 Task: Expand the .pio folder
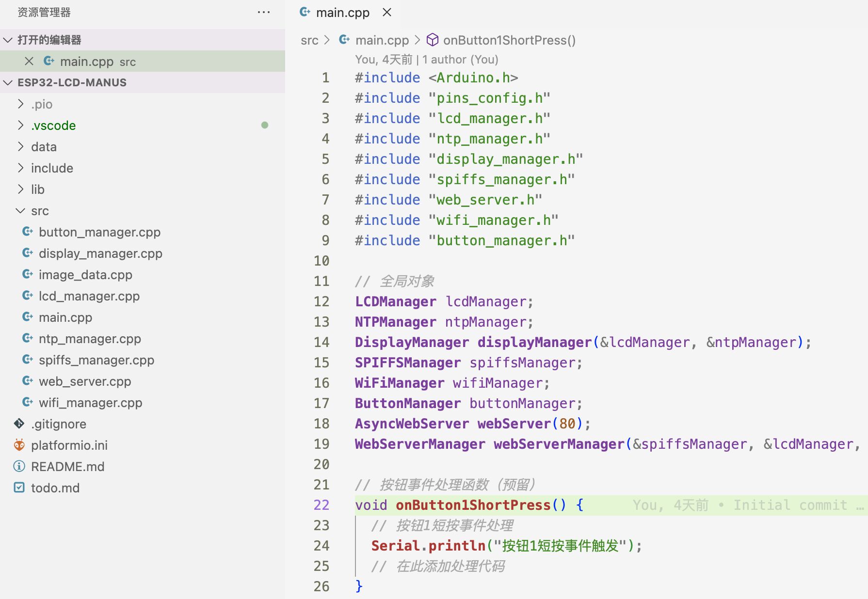point(20,104)
